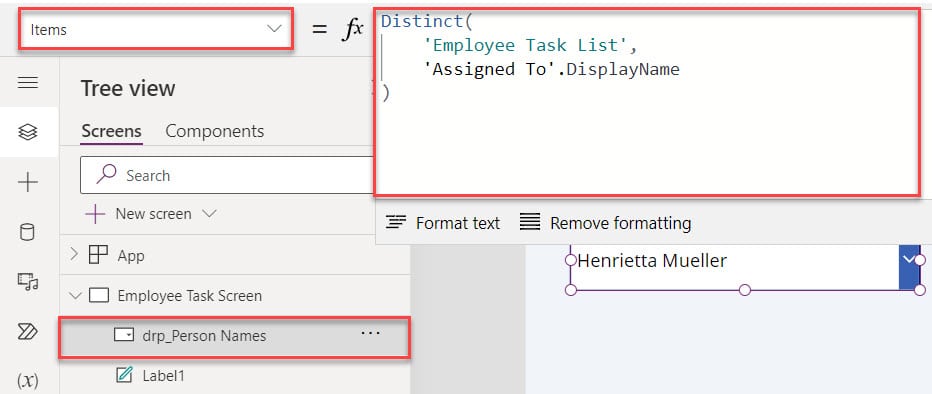Open the property selector showing Items
Image resolution: width=932 pixels, height=394 pixels.
156,29
